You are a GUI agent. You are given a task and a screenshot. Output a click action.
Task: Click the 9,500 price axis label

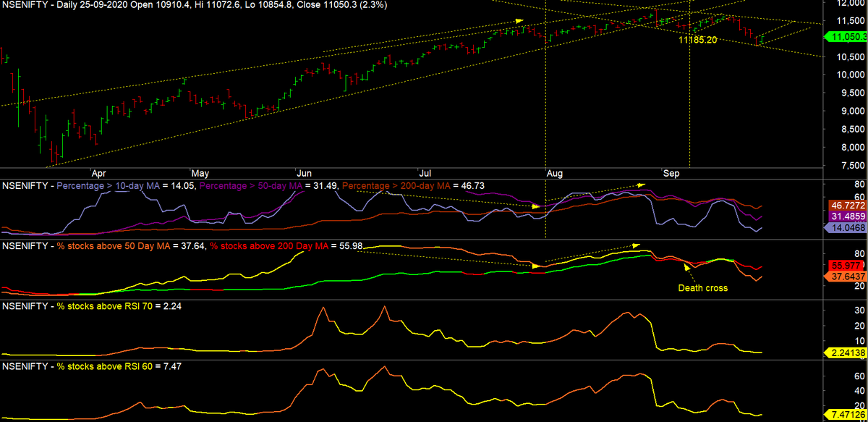[853, 93]
